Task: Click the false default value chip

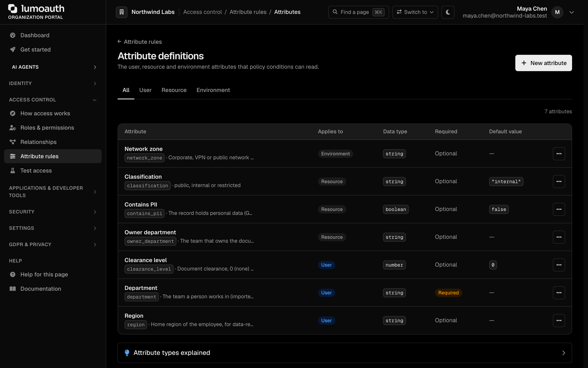Action: tap(499, 209)
